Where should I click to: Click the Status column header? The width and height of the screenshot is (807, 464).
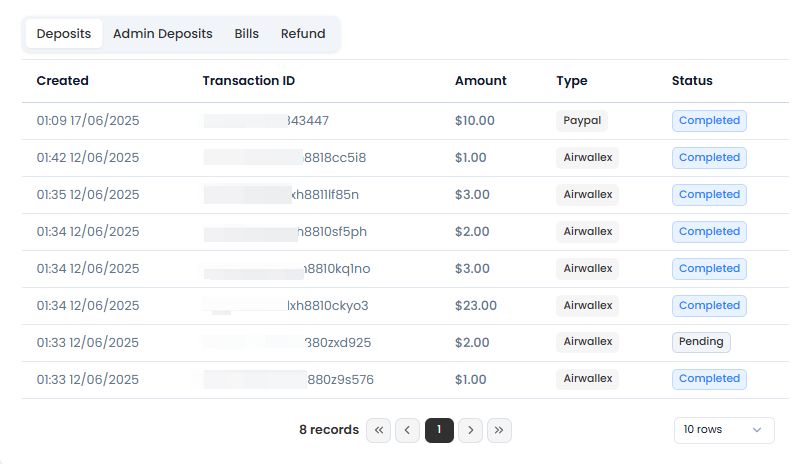692,81
